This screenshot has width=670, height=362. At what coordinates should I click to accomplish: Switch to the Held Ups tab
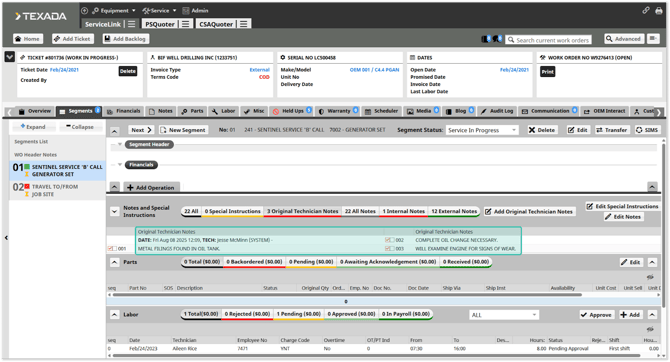click(x=292, y=111)
